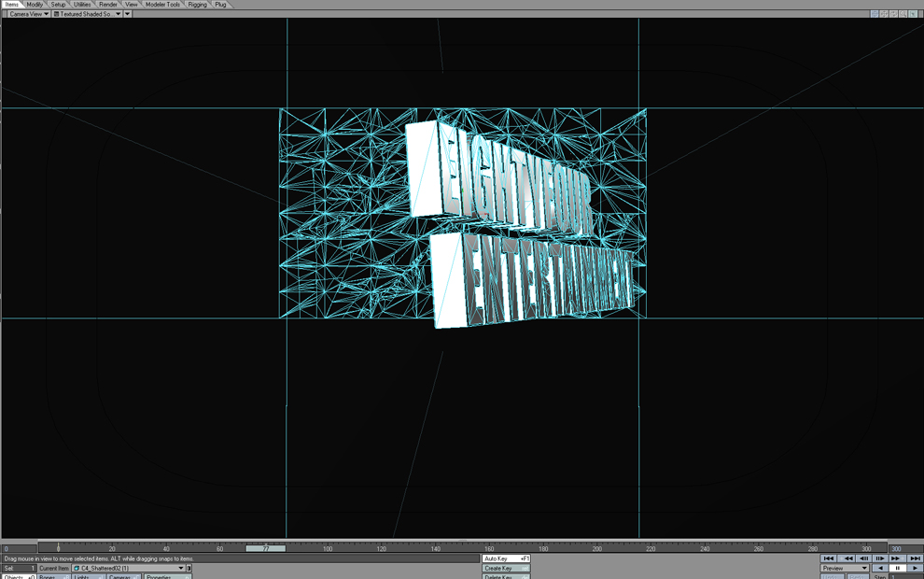
Task: Maximize viewport icon at far right
Action: pyautogui.click(x=913, y=14)
